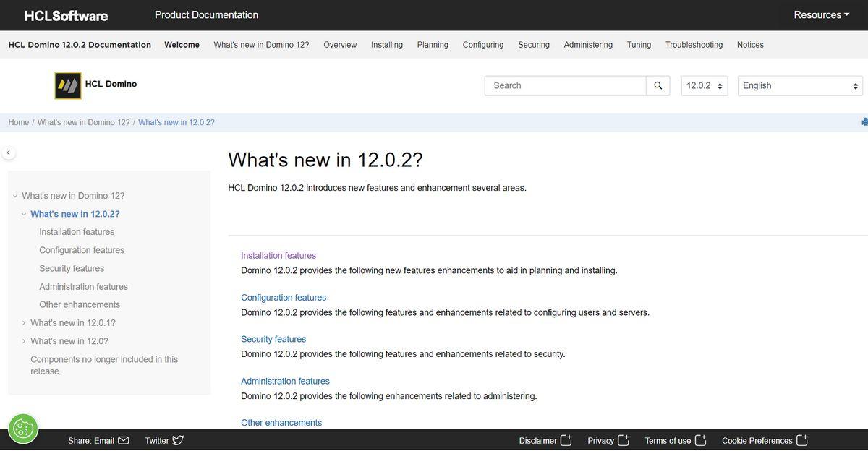Expand the What's new in 12.0? node
Screen dimensions: 868x451
point(24,341)
